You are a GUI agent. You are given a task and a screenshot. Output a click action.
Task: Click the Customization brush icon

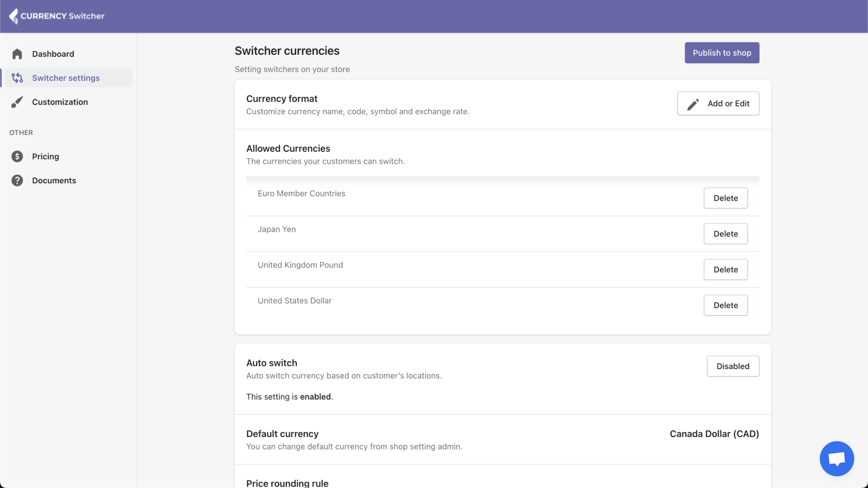[x=17, y=101]
